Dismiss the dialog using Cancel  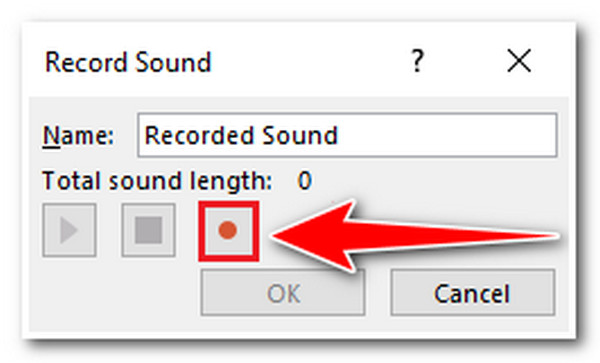point(473,292)
